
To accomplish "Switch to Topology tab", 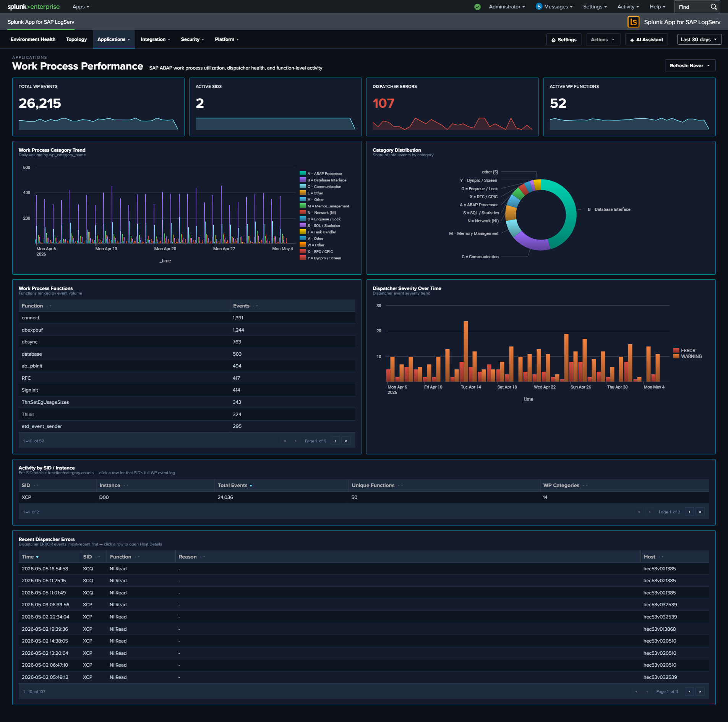I will pyautogui.click(x=76, y=39).
